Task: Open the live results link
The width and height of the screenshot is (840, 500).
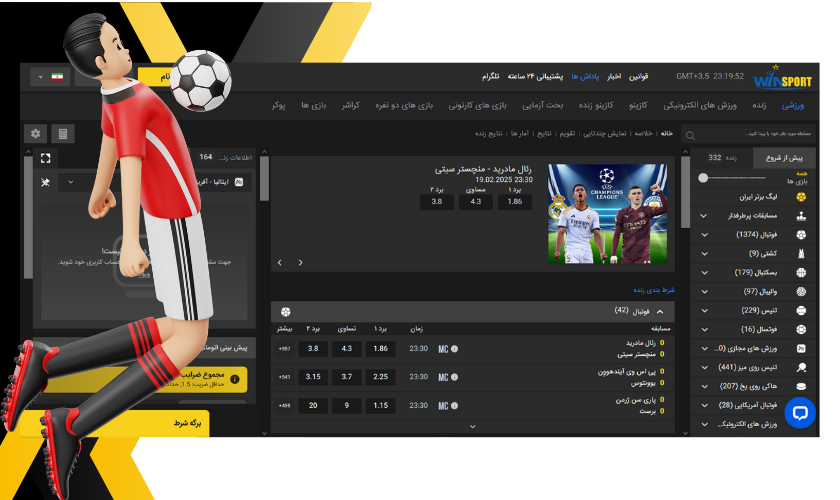Action: [489, 133]
